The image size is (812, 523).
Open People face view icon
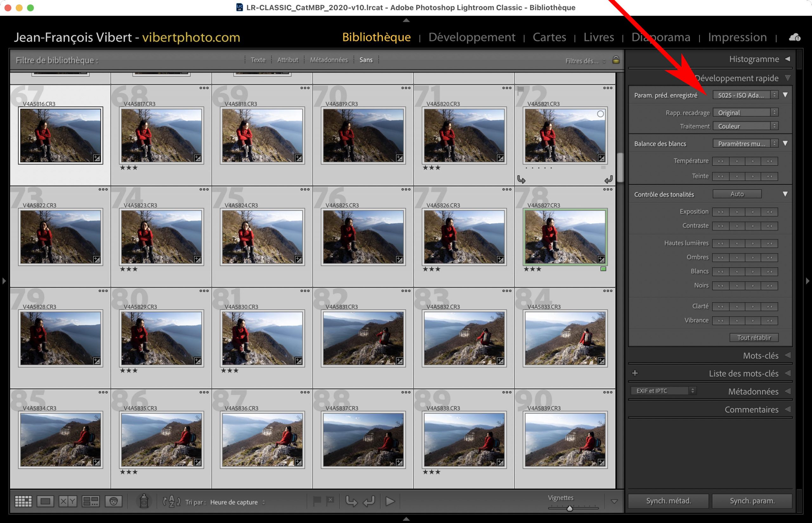click(114, 501)
